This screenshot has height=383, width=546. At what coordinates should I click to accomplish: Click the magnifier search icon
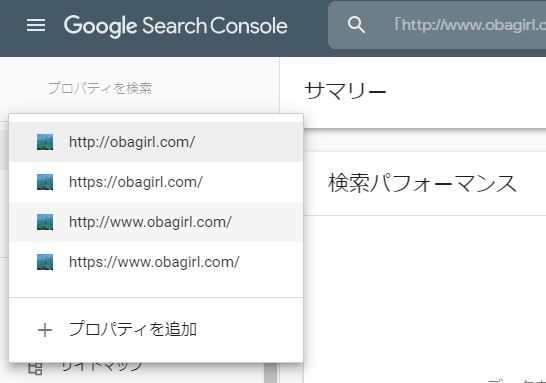[x=356, y=25]
